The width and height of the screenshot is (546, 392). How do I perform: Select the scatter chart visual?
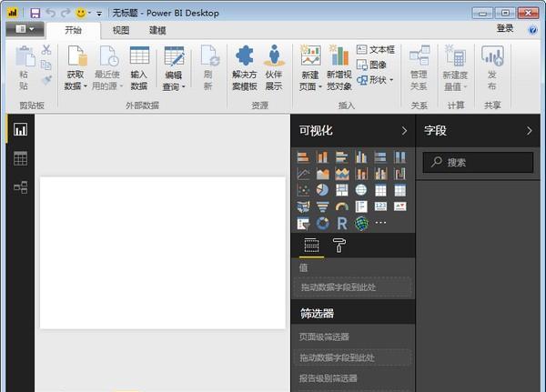[303, 190]
